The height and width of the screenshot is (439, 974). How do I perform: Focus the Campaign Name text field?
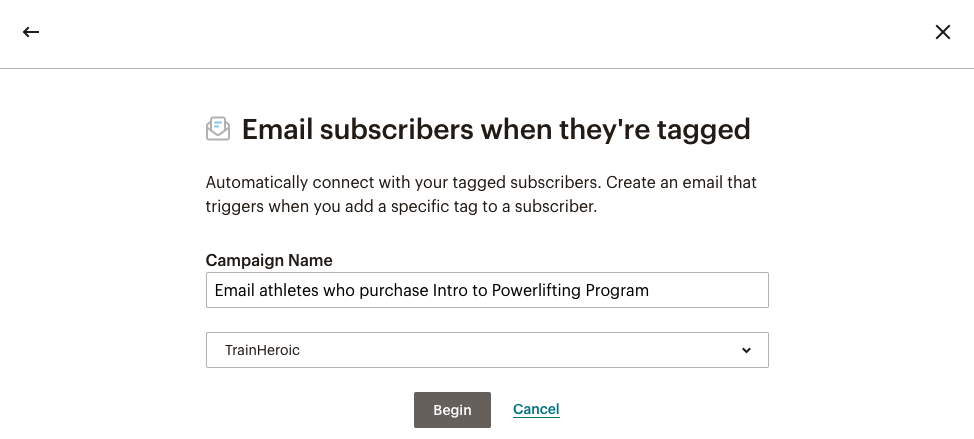click(487, 290)
